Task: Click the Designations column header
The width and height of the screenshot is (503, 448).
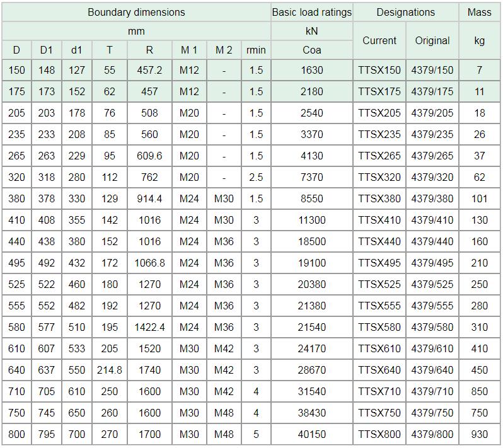Action: point(405,12)
